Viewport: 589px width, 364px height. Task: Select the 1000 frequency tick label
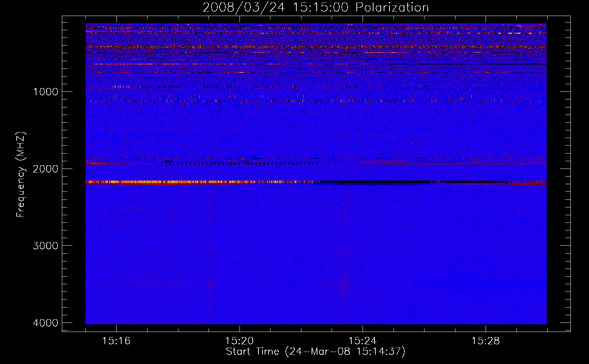point(46,91)
